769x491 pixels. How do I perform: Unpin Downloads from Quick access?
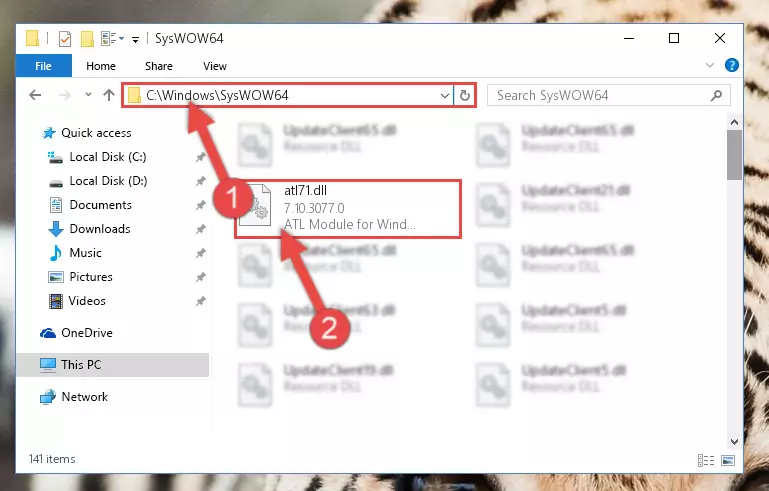201,229
